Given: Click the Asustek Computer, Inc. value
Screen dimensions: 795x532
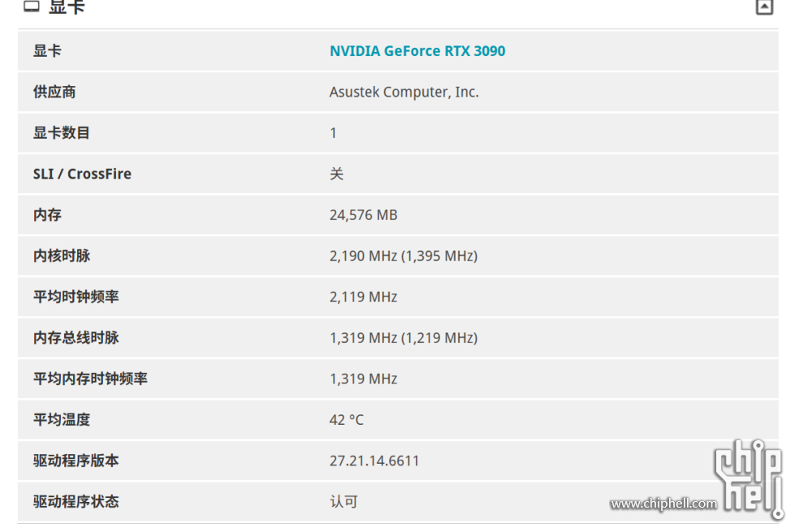Looking at the screenshot, I should pyautogui.click(x=404, y=93).
